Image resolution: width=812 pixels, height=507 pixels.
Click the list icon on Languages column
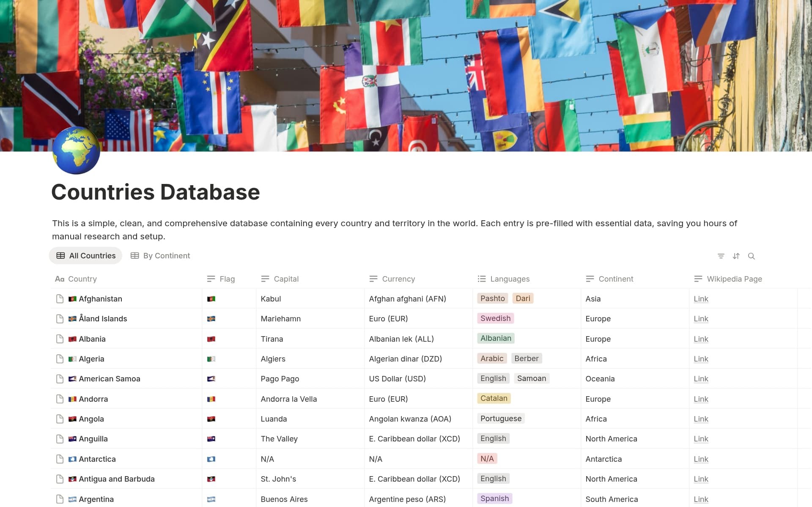coord(481,279)
